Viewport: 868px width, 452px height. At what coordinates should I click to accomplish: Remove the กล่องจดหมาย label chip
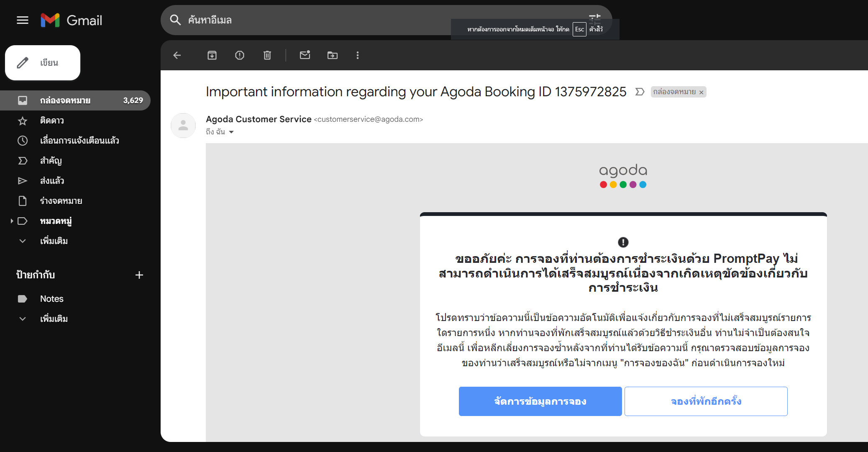702,92
